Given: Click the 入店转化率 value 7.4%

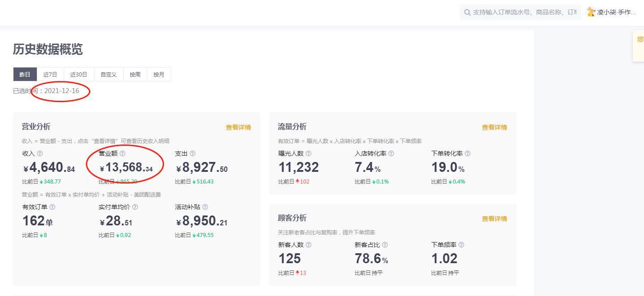Looking at the screenshot, I should [x=368, y=168].
